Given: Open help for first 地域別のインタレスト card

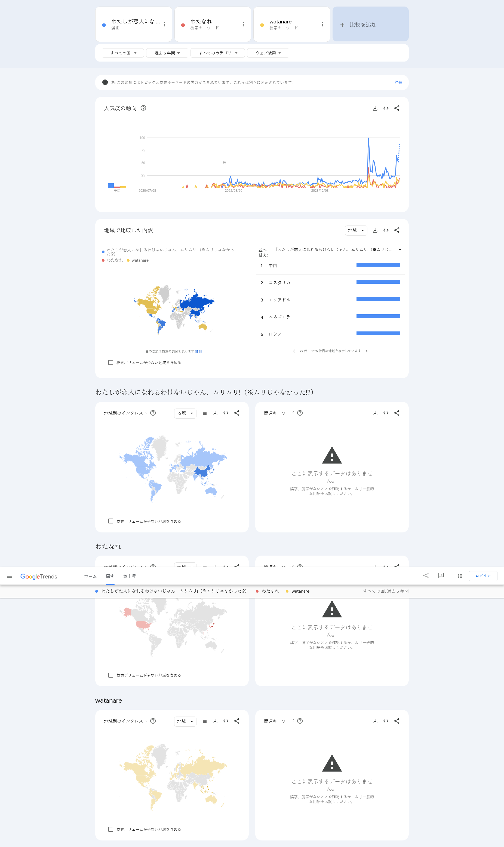Looking at the screenshot, I should 153,413.
